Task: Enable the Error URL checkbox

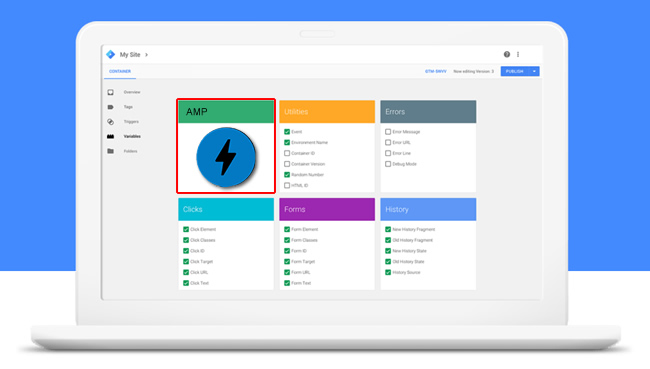Action: (388, 143)
